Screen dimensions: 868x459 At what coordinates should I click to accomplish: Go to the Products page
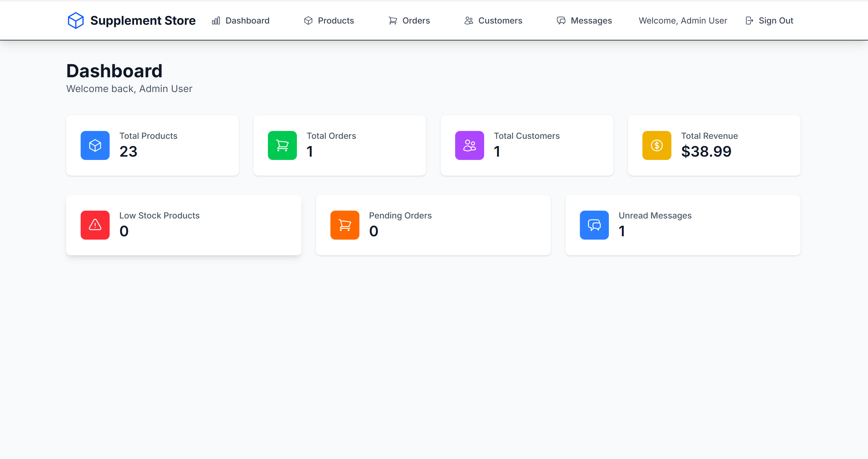pos(329,21)
